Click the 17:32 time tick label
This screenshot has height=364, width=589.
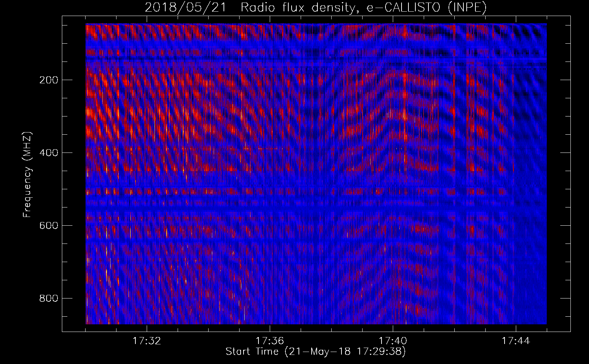pos(146,341)
